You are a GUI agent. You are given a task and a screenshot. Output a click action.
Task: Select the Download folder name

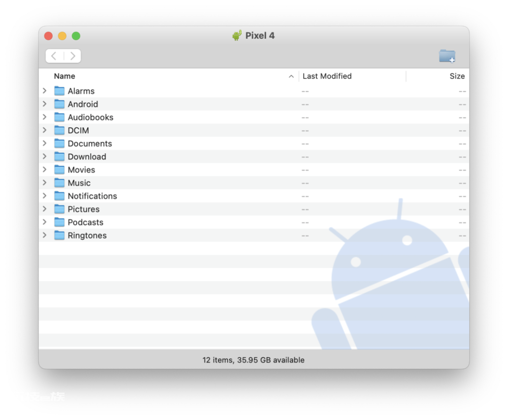87,157
